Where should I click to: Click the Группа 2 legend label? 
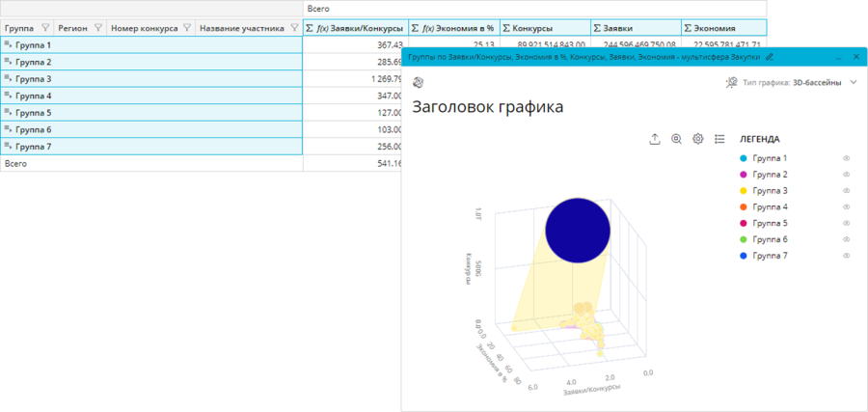point(770,175)
